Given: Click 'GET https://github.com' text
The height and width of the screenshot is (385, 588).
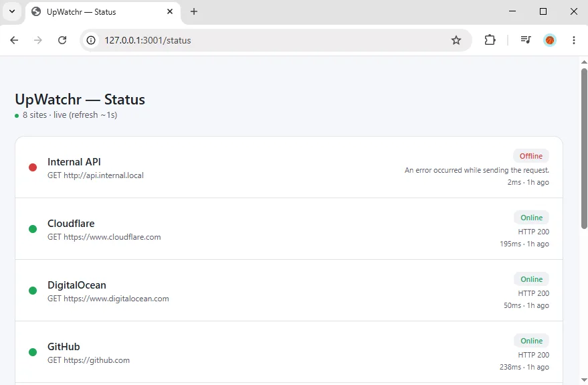Looking at the screenshot, I should [x=88, y=360].
